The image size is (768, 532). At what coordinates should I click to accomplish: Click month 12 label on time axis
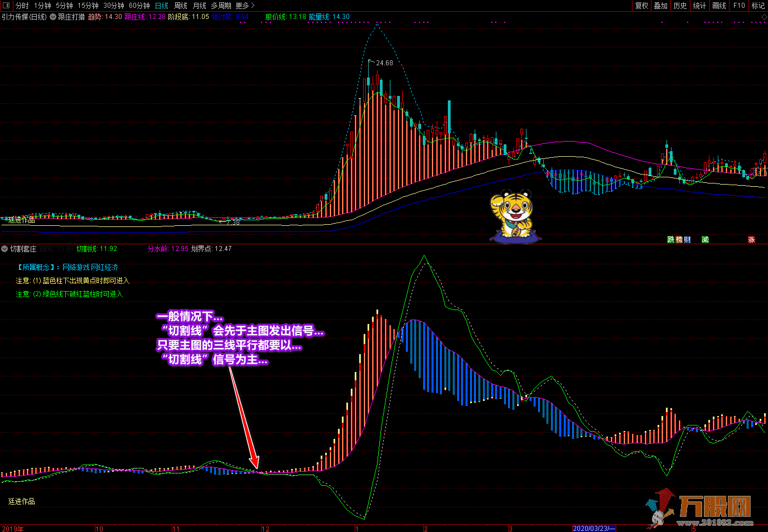pyautogui.click(x=265, y=529)
